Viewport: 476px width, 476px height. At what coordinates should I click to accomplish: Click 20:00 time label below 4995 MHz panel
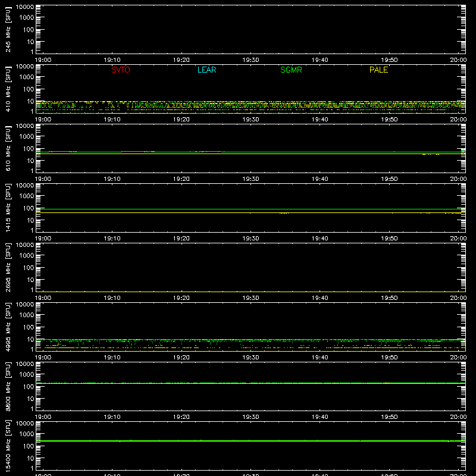coord(458,358)
